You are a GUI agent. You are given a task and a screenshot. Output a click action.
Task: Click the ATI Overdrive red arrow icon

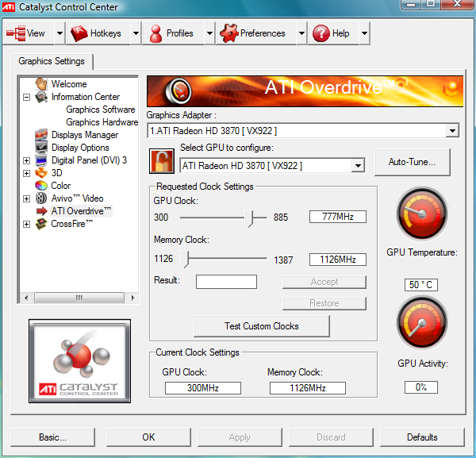42,211
